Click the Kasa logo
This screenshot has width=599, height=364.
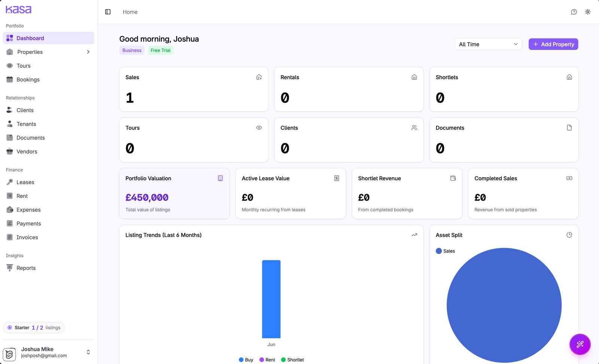point(19,10)
